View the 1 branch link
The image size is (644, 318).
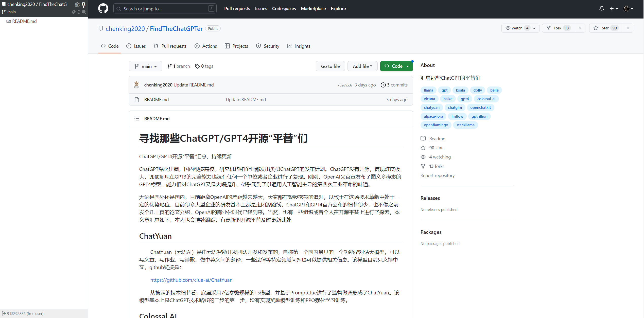179,66
